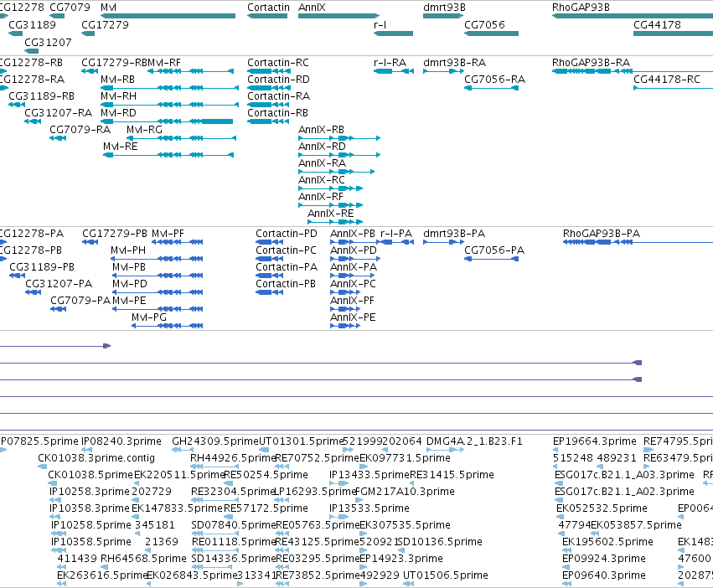Click transcript CG44178-RC
Viewport: 713px width, 588px height.
coord(667,79)
